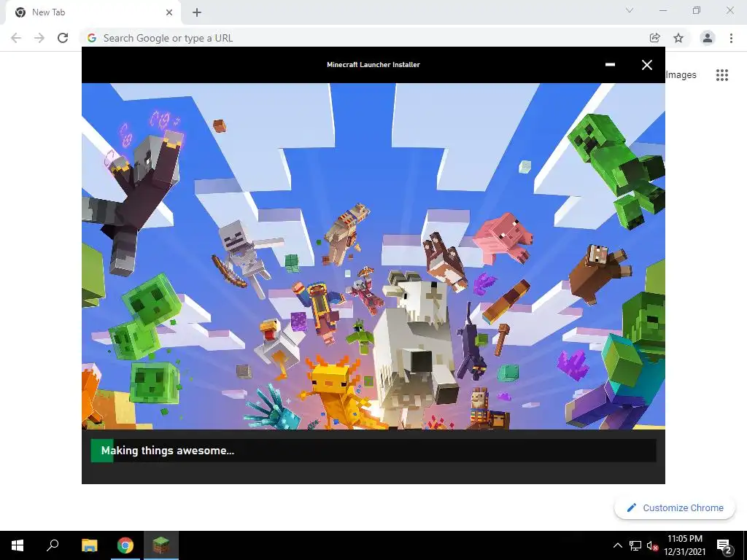Screen dimensions: 747x560
Task: Open the notification center icon
Action: coord(724,546)
